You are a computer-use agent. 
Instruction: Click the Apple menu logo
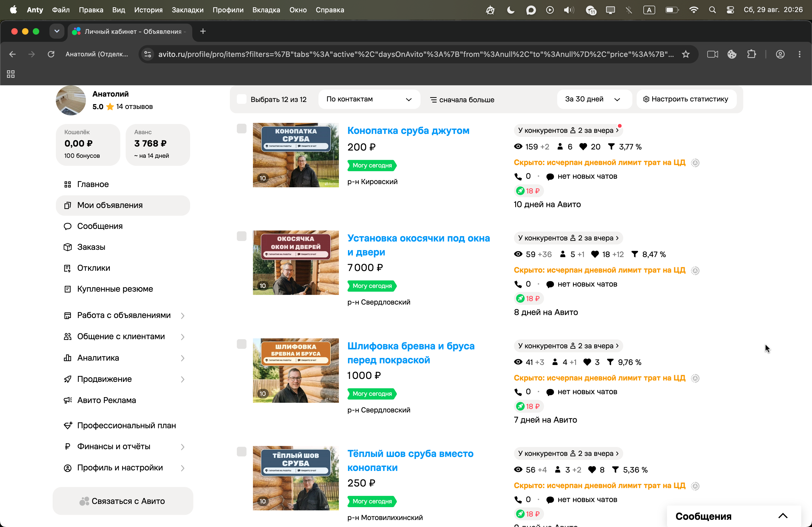tap(13, 10)
